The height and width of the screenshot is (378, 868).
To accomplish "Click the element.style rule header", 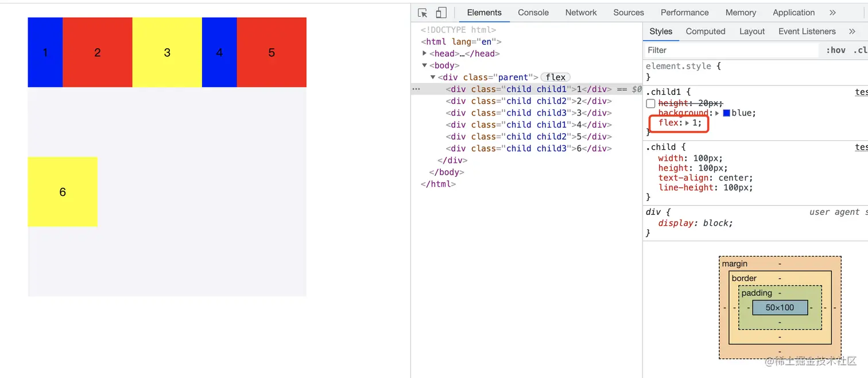I will tap(678, 66).
